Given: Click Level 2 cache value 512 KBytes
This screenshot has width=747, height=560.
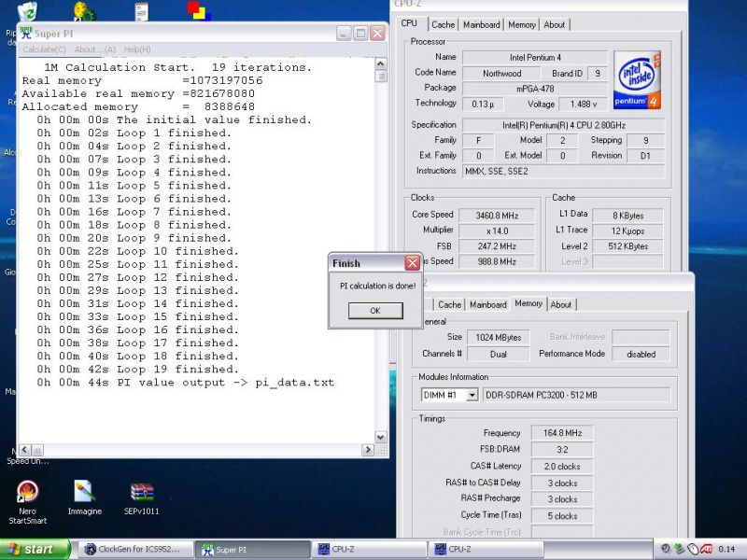Looking at the screenshot, I should [x=627, y=246].
